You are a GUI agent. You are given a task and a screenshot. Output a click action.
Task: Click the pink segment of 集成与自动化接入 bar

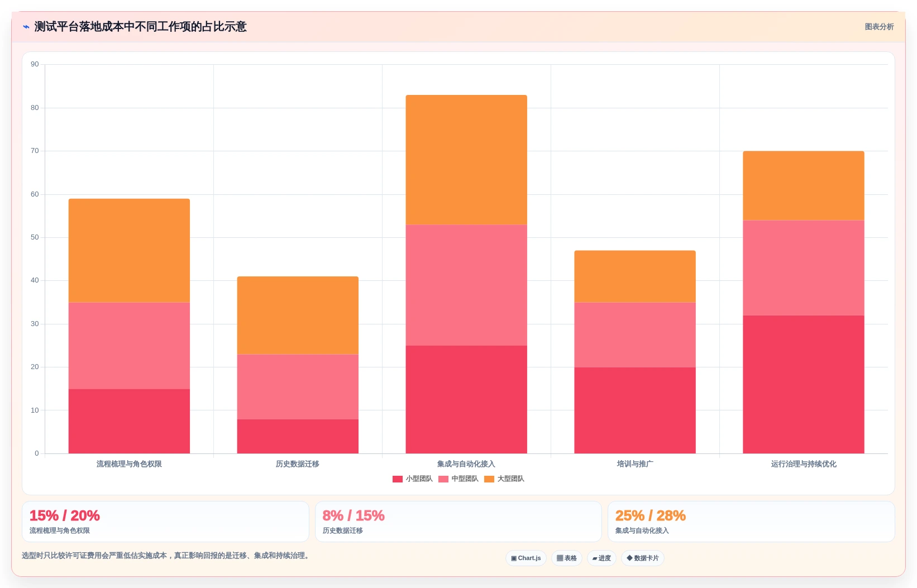tap(466, 285)
